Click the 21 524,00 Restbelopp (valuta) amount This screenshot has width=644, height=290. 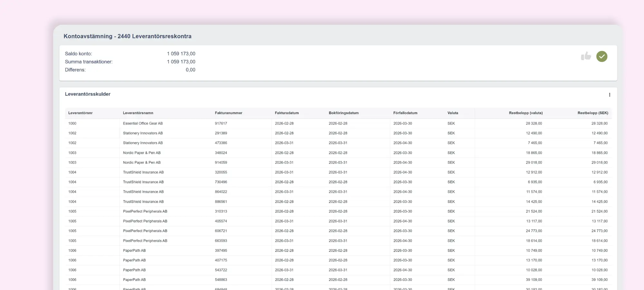pos(534,211)
